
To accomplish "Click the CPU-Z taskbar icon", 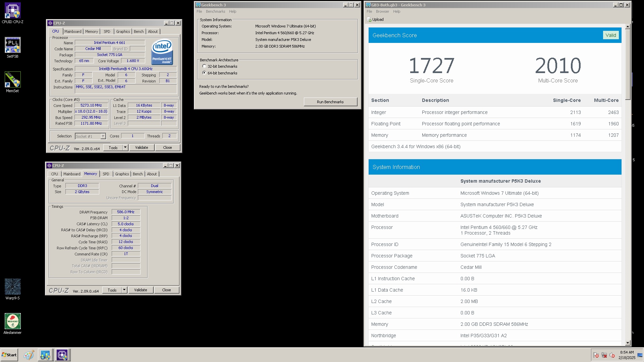I will pos(62,355).
